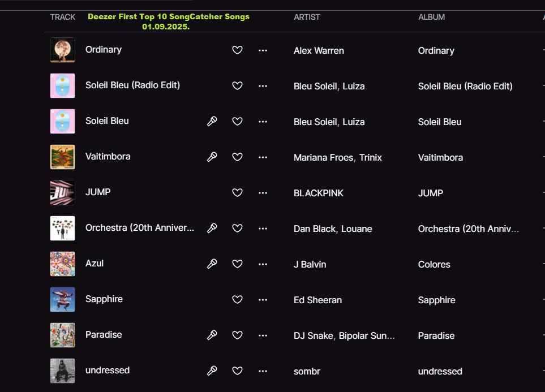This screenshot has height=392, width=545.
Task: Open lyrics microphone for Azul
Action: [x=212, y=264]
